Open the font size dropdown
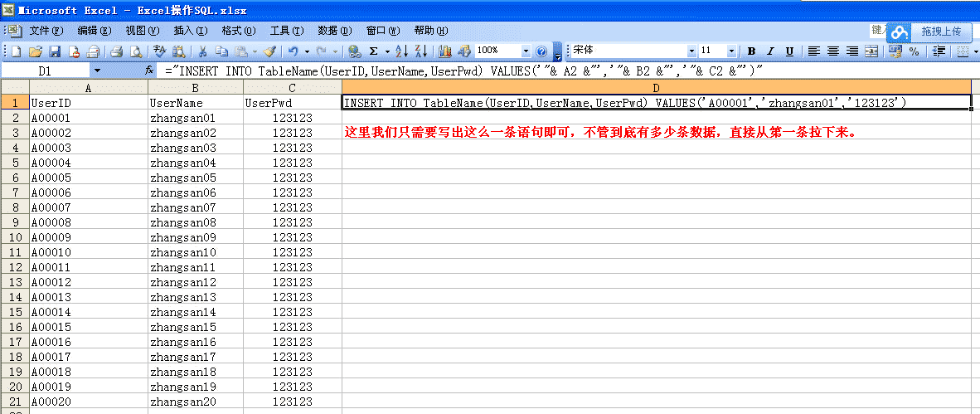This screenshot has width=980, height=414. click(x=732, y=51)
